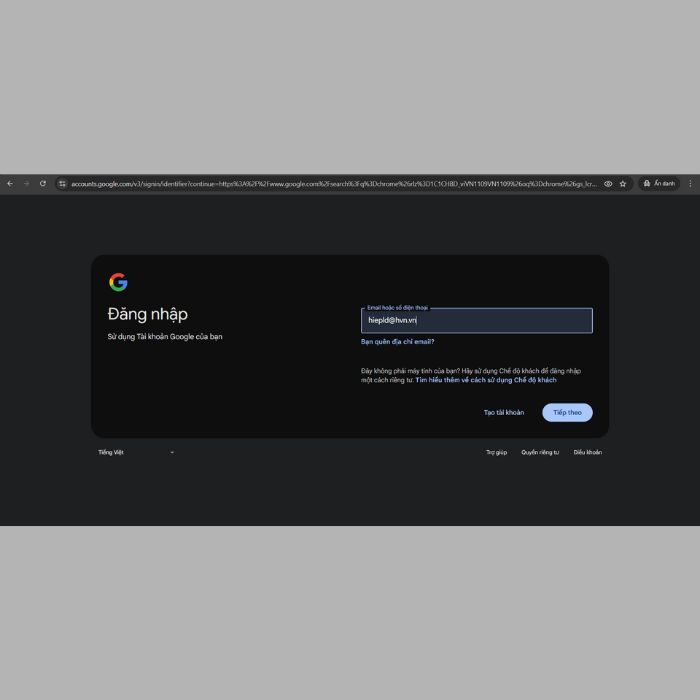
Task: Open Chrome three-dot menu
Action: click(x=690, y=183)
